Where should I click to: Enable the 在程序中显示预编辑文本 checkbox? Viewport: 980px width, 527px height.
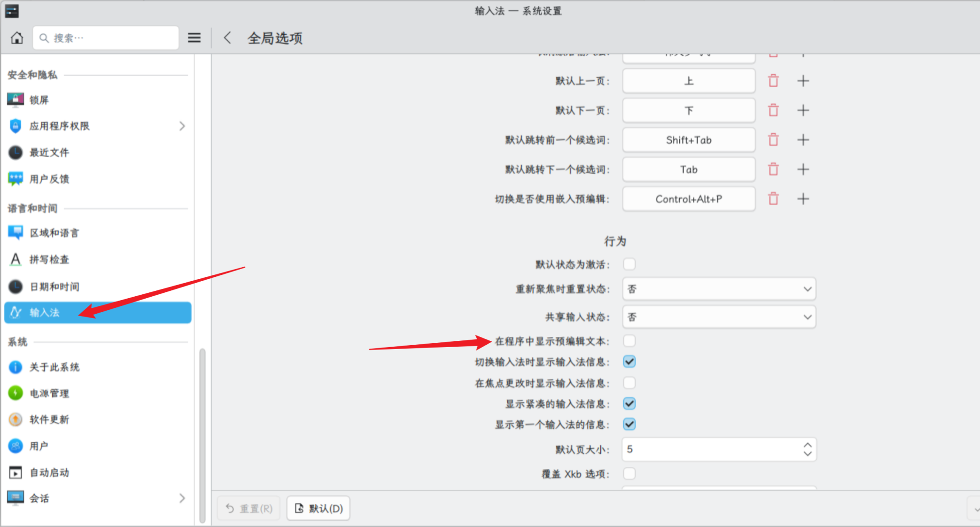point(629,341)
